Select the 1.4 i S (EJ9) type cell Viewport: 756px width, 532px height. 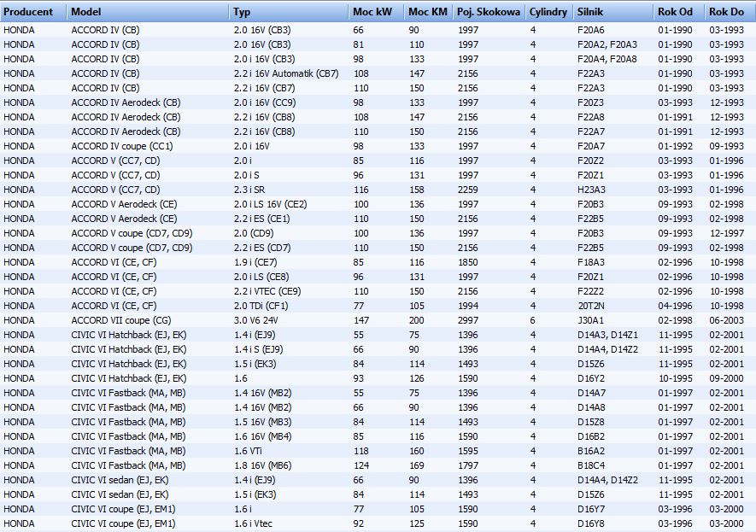(x=259, y=349)
